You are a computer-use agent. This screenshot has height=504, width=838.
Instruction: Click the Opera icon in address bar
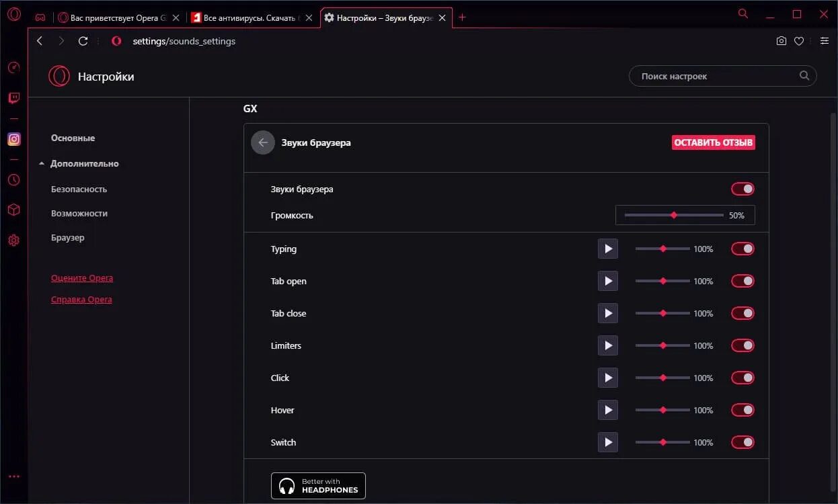(116, 41)
